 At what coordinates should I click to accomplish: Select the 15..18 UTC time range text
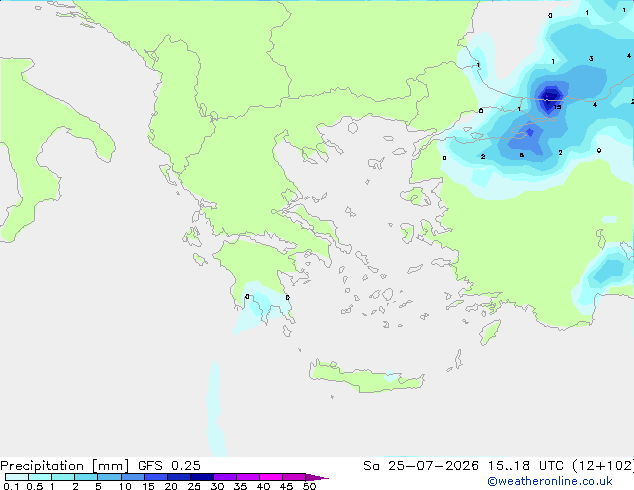pos(526,466)
